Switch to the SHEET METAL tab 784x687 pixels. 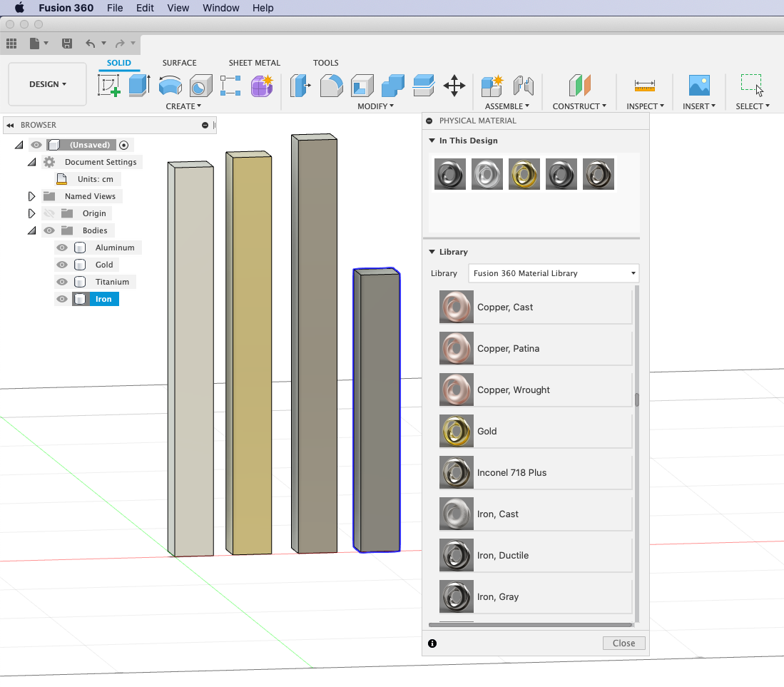coord(254,63)
